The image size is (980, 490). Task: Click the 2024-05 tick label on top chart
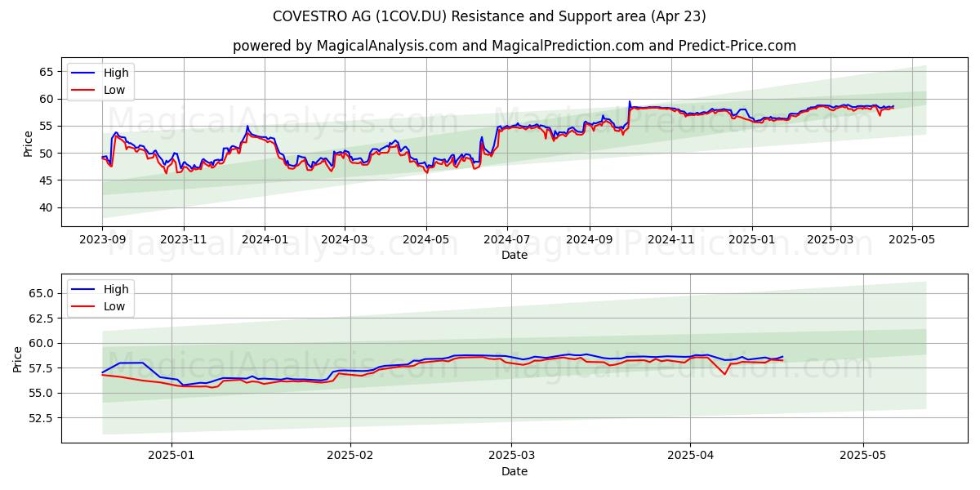tap(425, 241)
